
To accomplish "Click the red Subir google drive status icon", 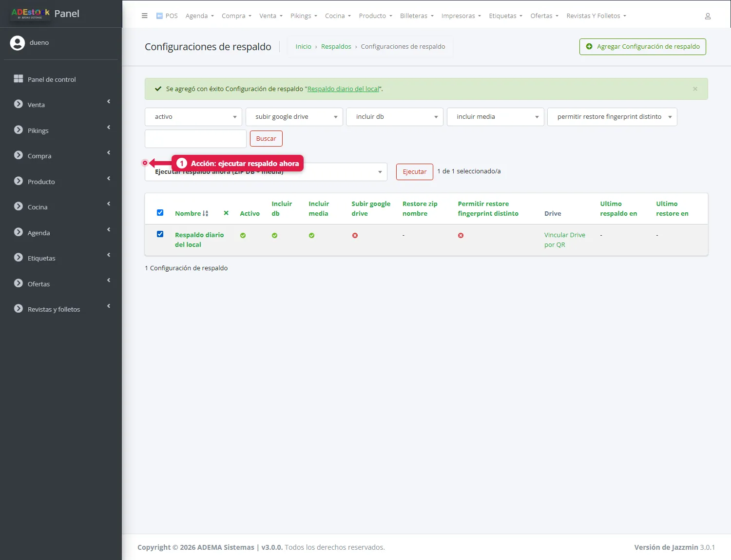I will click(355, 235).
